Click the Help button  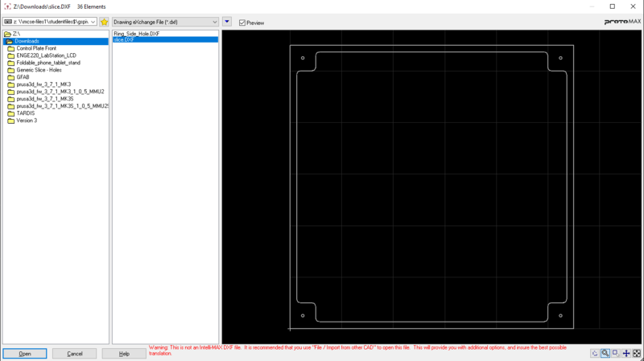click(124, 354)
